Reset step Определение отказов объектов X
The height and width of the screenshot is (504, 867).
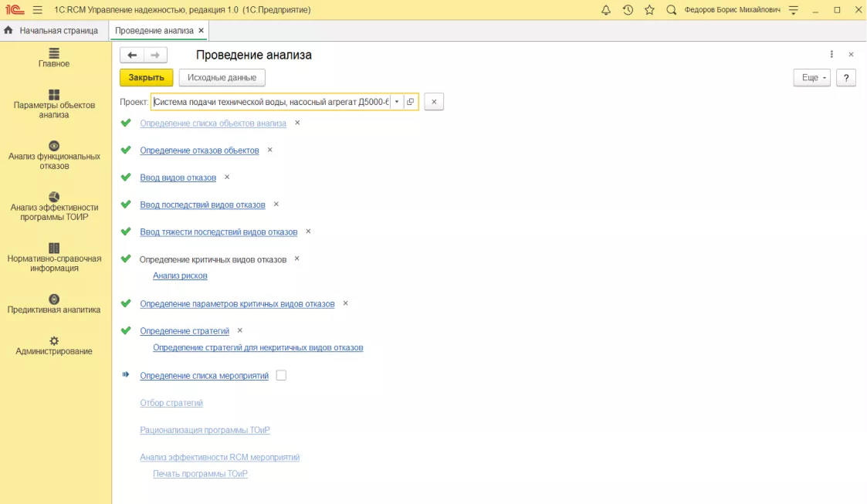[x=270, y=150]
